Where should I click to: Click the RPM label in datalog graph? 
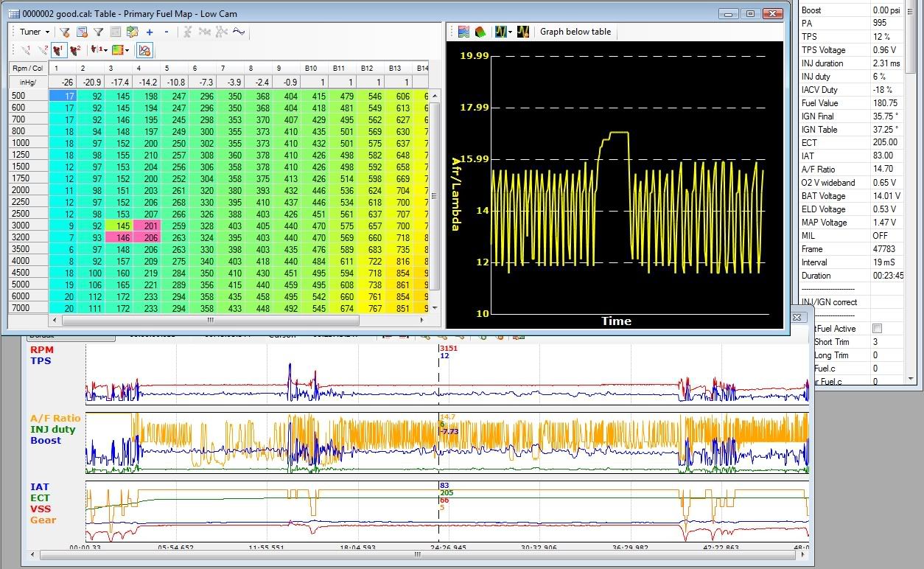41,349
